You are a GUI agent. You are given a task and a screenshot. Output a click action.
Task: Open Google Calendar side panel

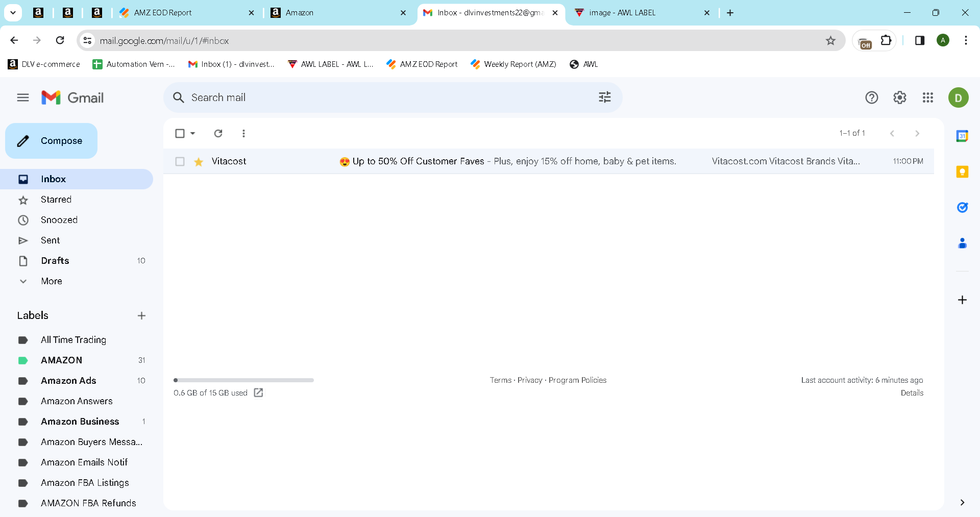[x=962, y=136]
